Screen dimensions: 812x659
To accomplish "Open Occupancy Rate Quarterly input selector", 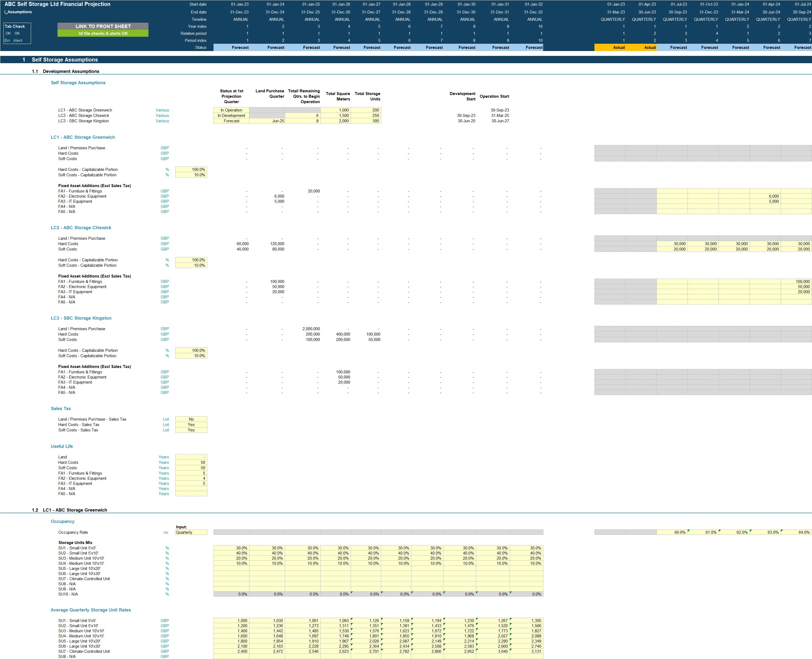I will (191, 532).
